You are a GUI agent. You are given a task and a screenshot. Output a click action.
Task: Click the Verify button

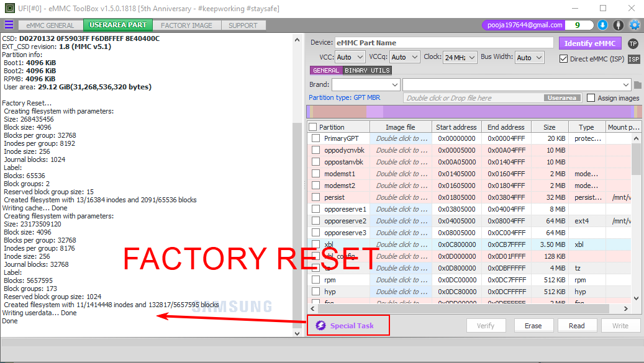pyautogui.click(x=486, y=326)
